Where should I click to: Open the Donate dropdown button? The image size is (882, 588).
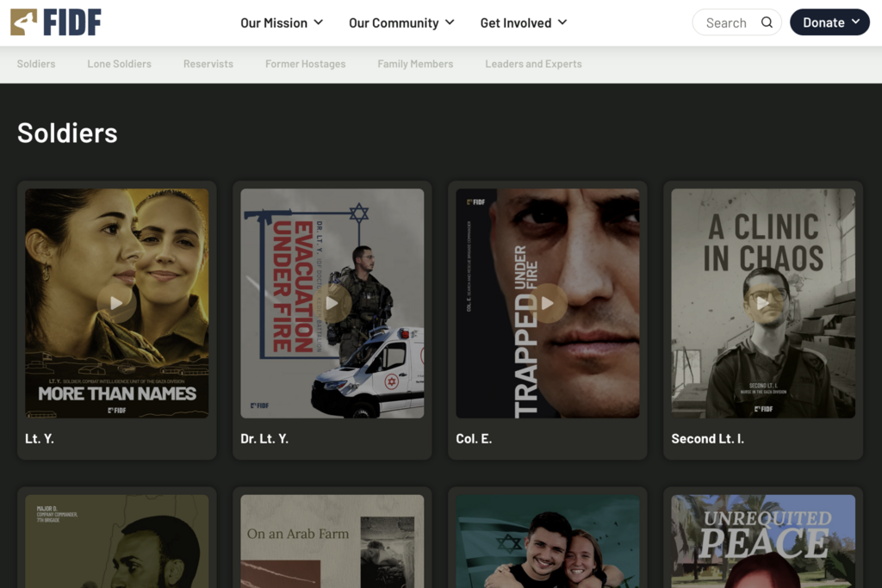[x=829, y=22]
